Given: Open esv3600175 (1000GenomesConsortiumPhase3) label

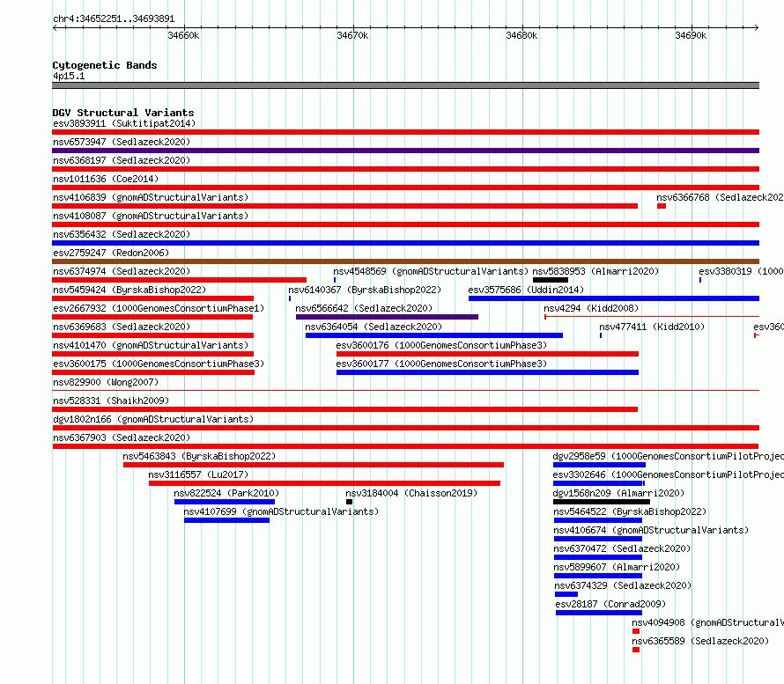Looking at the screenshot, I should 159,364.
